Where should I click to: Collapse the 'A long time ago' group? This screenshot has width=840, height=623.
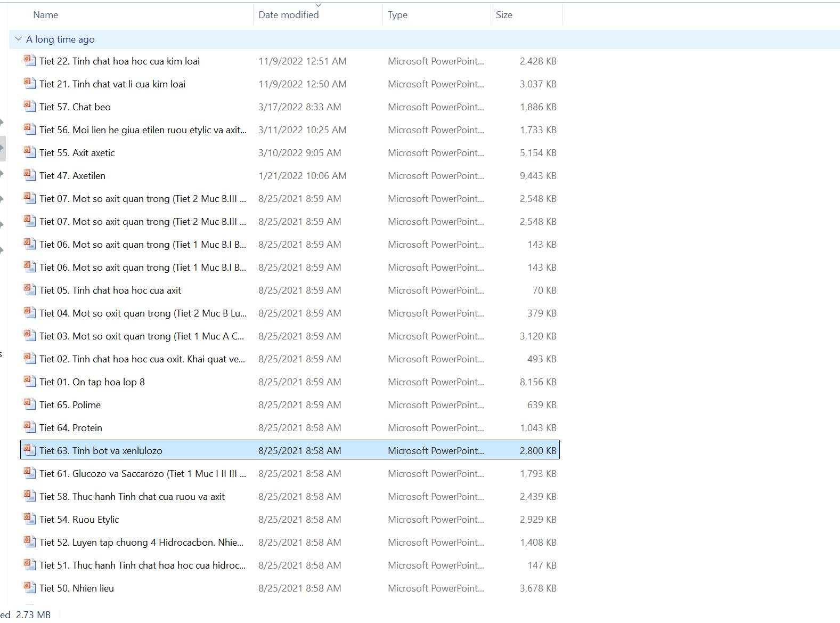pyautogui.click(x=18, y=39)
